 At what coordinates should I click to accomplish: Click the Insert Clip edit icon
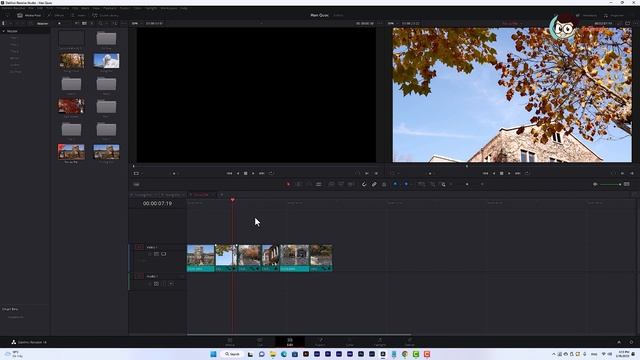[x=331, y=184]
